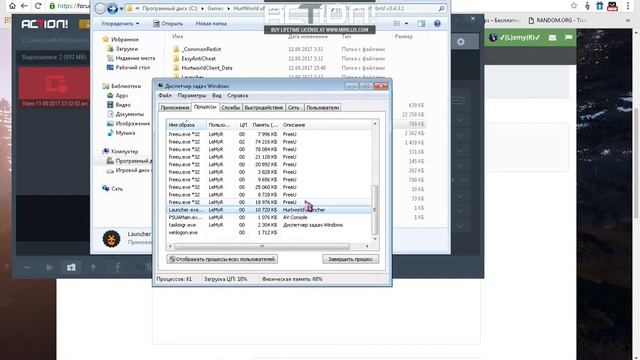Open Explorer recent locations dropdown arrow
Screen dimensions: 640x360
coord(122,9)
